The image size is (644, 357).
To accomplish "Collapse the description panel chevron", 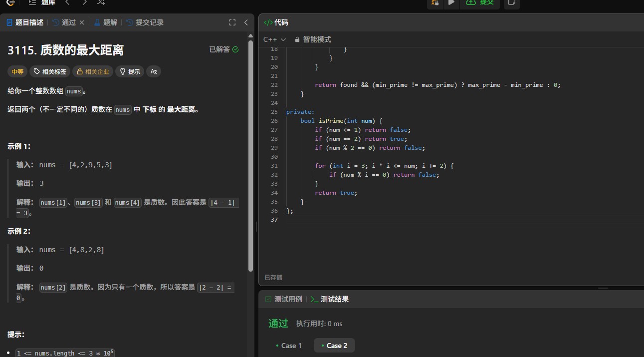I will click(246, 22).
